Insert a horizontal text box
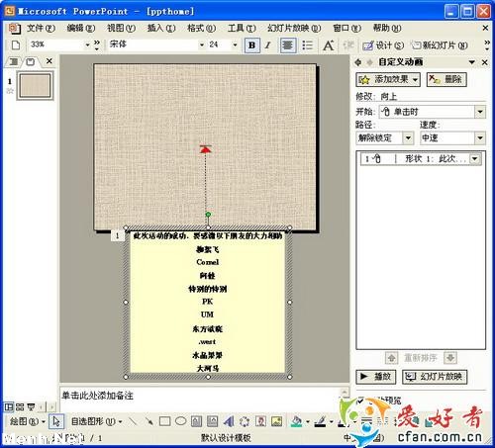Image resolution: width=495 pixels, height=448 pixels. (x=196, y=421)
